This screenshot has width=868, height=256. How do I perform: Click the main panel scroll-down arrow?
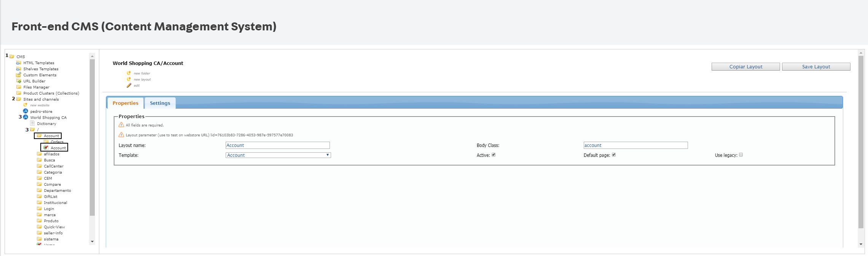coord(861,244)
